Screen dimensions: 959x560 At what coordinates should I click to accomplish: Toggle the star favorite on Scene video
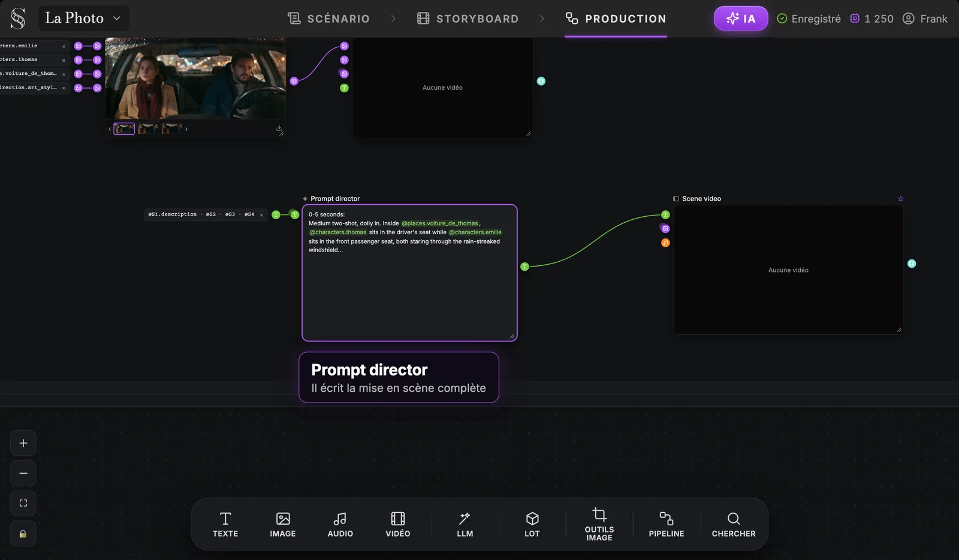[900, 199]
